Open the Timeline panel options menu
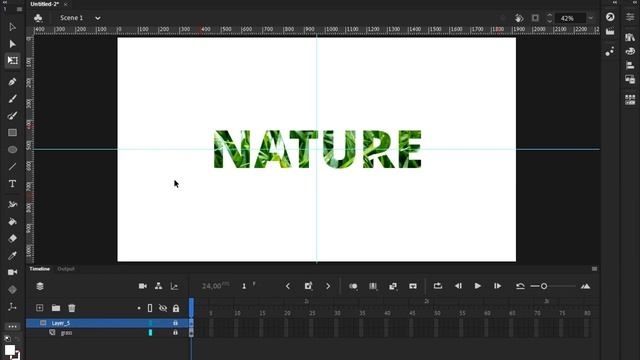The height and width of the screenshot is (360, 640). [594, 269]
